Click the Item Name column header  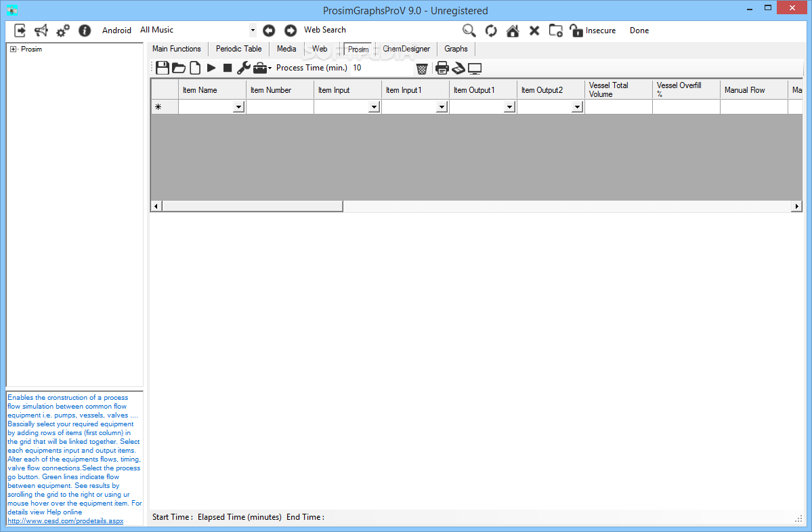pos(213,90)
